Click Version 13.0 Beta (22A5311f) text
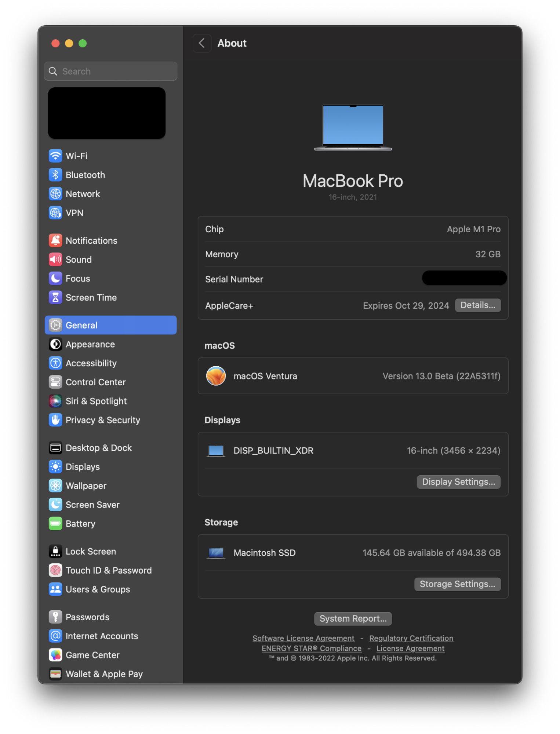The width and height of the screenshot is (560, 734). (x=441, y=376)
